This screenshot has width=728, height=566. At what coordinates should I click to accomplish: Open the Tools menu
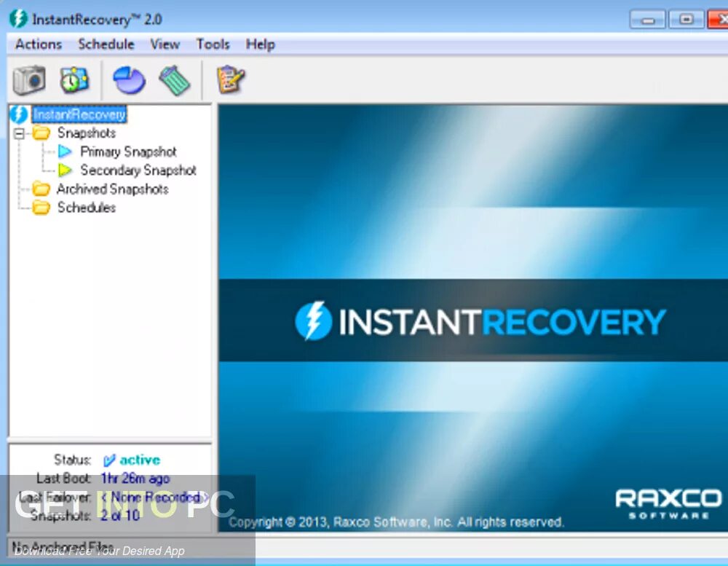pyautogui.click(x=213, y=44)
